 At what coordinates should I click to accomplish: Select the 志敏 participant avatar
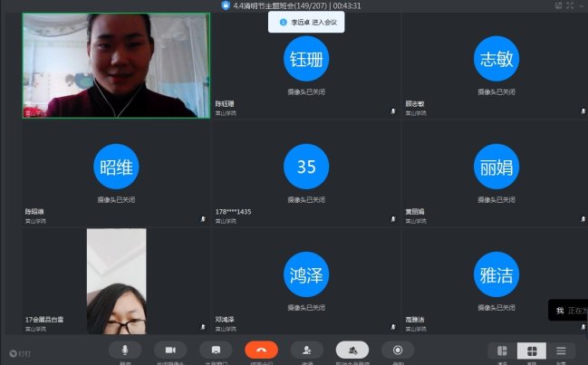pos(496,59)
